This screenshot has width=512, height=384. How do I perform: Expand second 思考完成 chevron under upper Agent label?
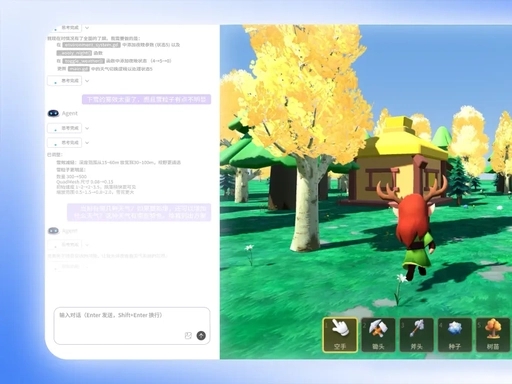pyautogui.click(x=87, y=143)
